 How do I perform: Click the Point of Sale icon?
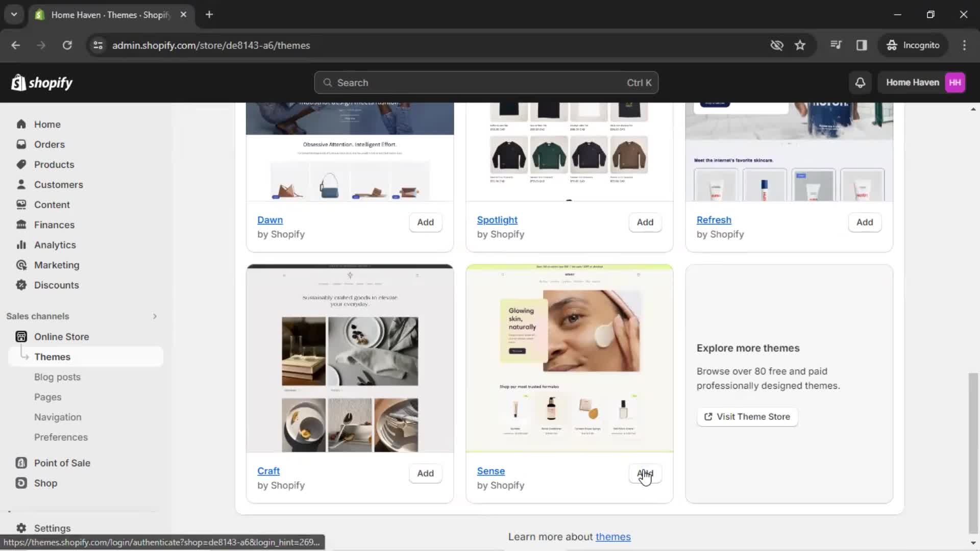[20, 463]
